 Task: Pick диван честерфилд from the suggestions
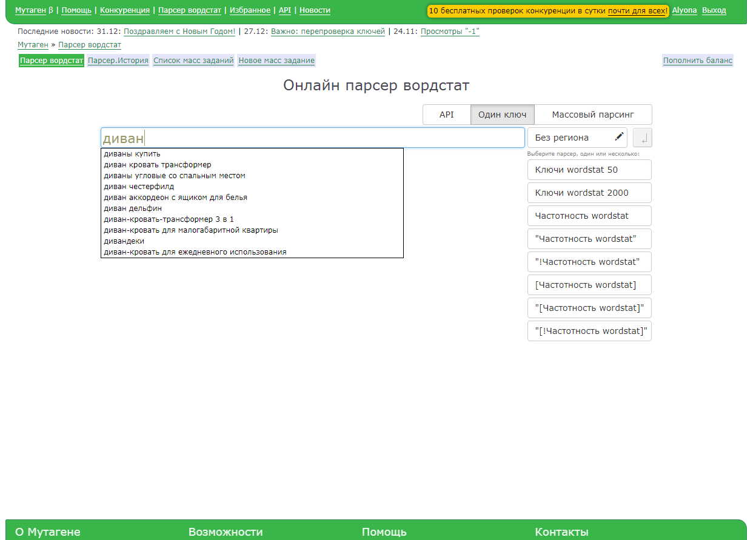click(x=139, y=187)
